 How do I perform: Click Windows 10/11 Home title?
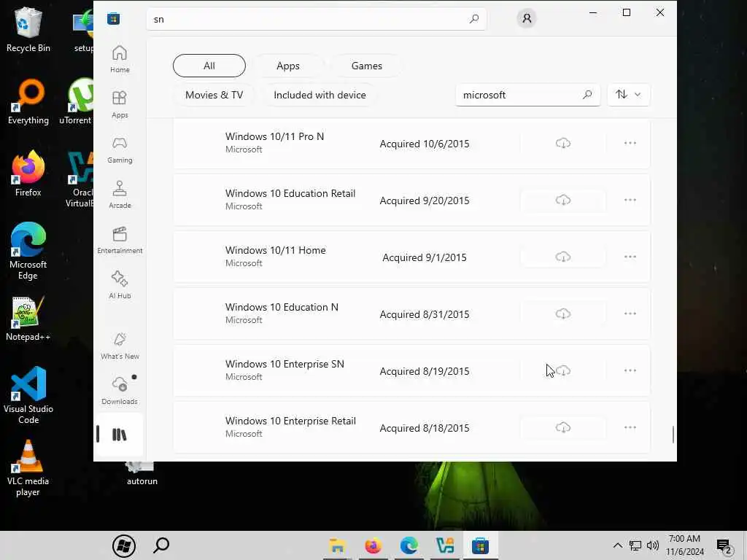275,250
